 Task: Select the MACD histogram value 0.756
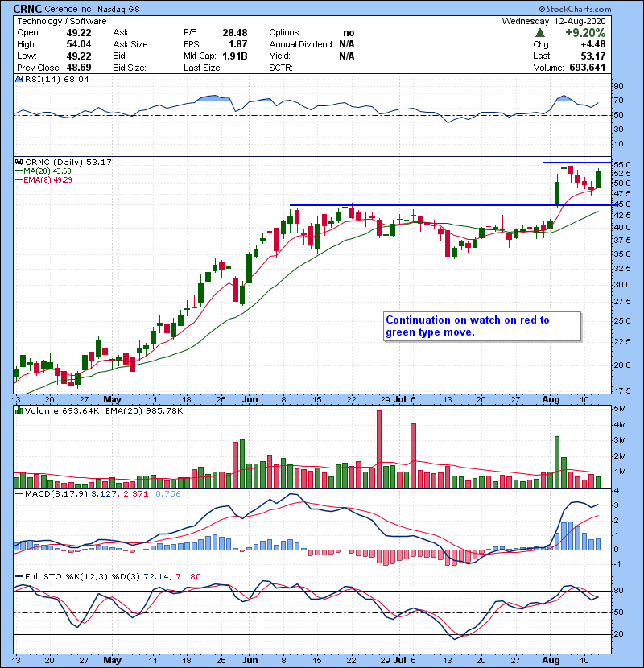(168, 494)
